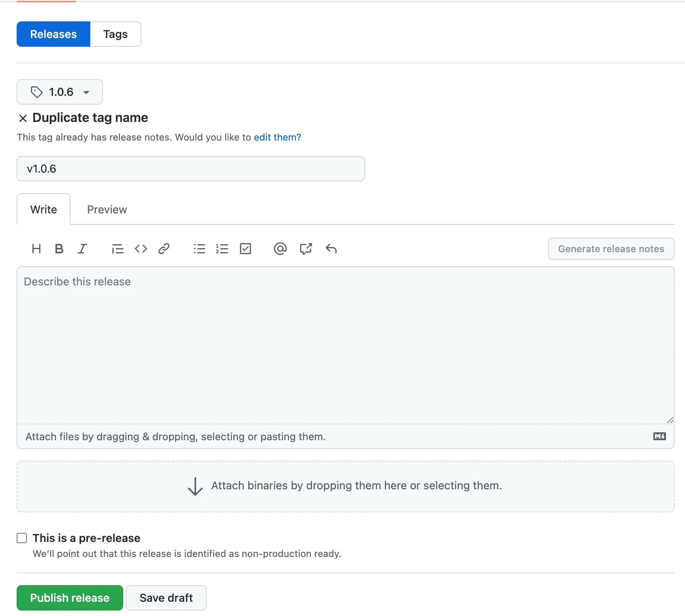This screenshot has height=616, width=685.
Task: Apply Italic formatting to description
Action: pos(82,249)
